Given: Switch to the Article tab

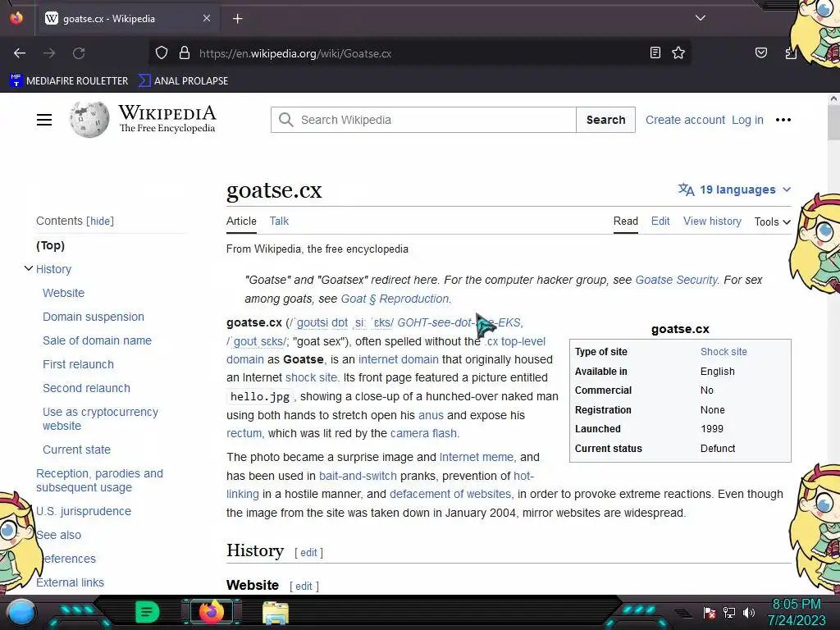Looking at the screenshot, I should pyautogui.click(x=241, y=221).
